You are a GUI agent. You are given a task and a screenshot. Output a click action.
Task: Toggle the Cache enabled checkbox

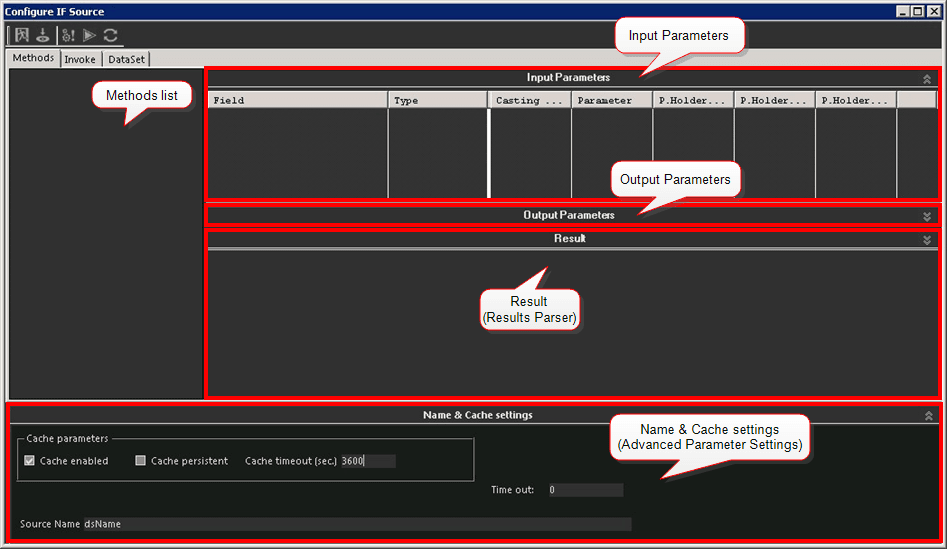(x=30, y=461)
